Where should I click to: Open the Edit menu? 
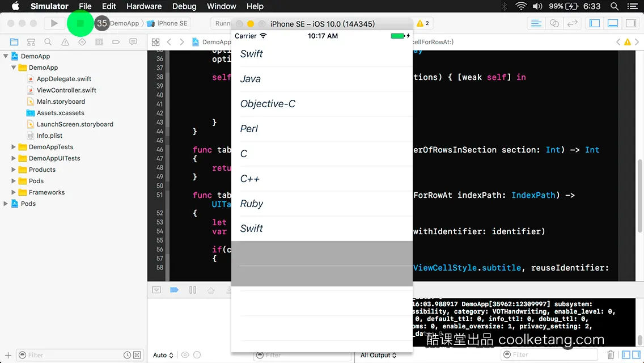pos(109,6)
